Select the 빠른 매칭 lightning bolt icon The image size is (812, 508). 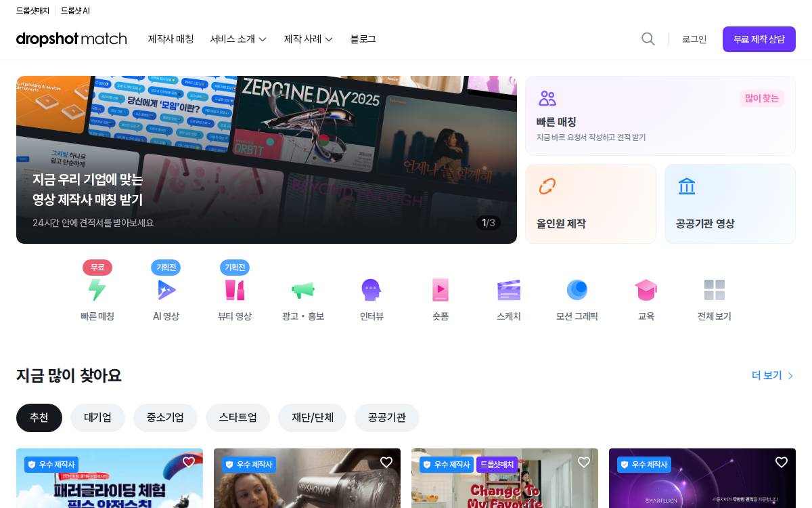click(97, 290)
